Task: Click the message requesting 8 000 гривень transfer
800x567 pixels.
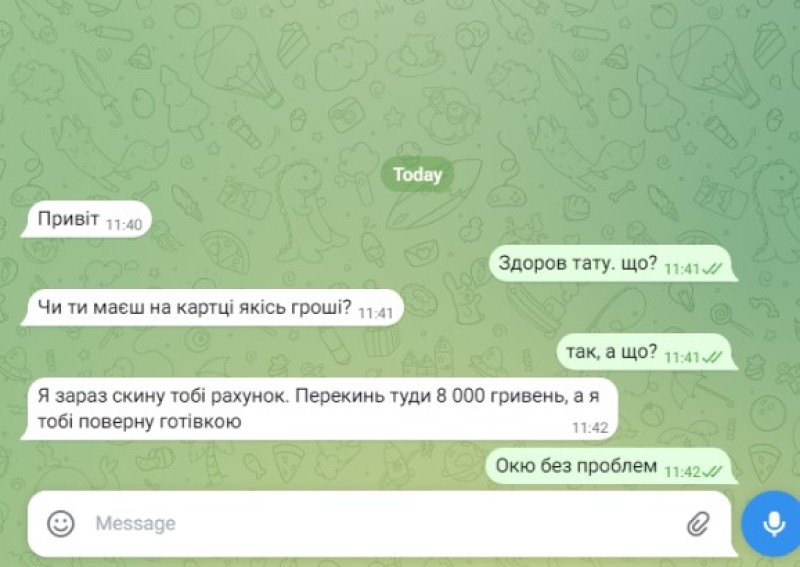Action: pos(319,409)
